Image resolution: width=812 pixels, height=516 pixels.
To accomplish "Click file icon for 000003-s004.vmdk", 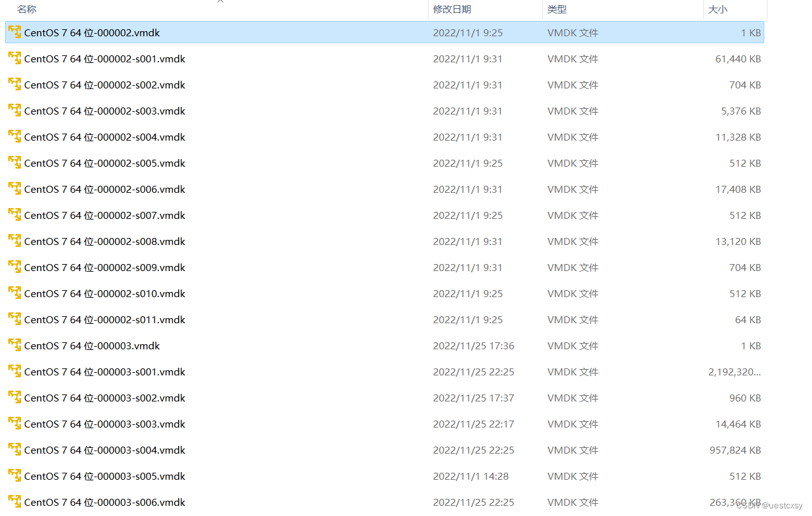I will [15, 449].
